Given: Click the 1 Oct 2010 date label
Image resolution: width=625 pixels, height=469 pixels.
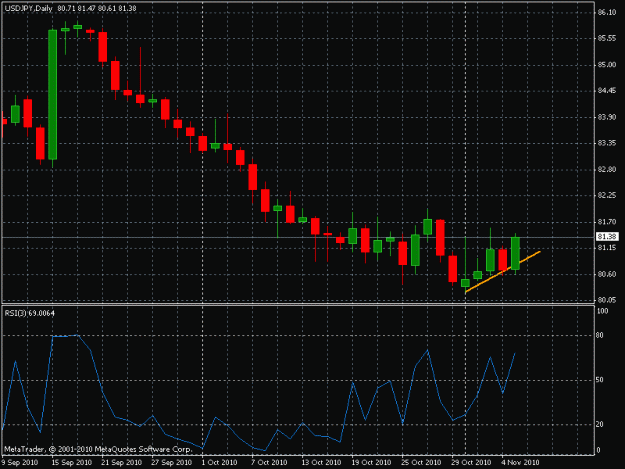Looking at the screenshot, I should point(219,462).
